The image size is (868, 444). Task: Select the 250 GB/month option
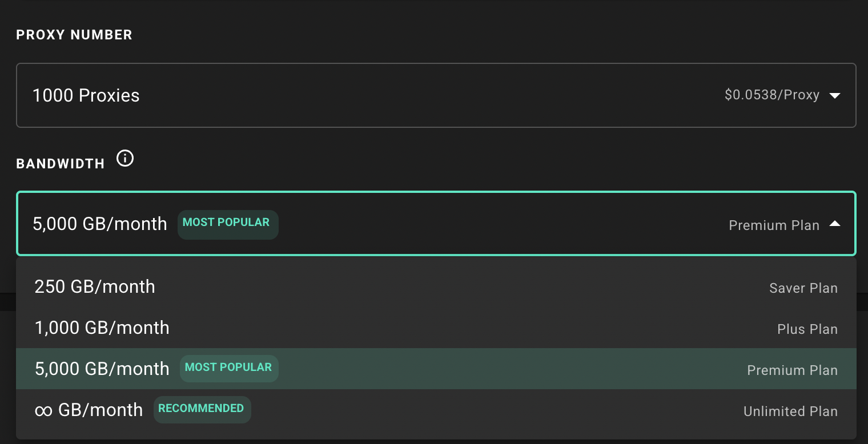pos(436,286)
